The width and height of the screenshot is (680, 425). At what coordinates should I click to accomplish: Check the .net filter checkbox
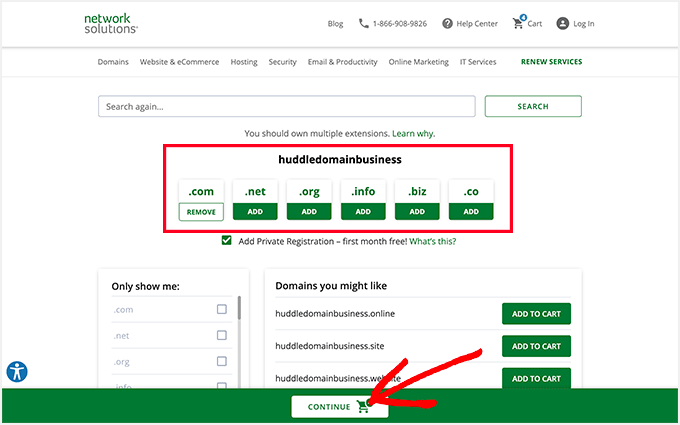point(222,336)
